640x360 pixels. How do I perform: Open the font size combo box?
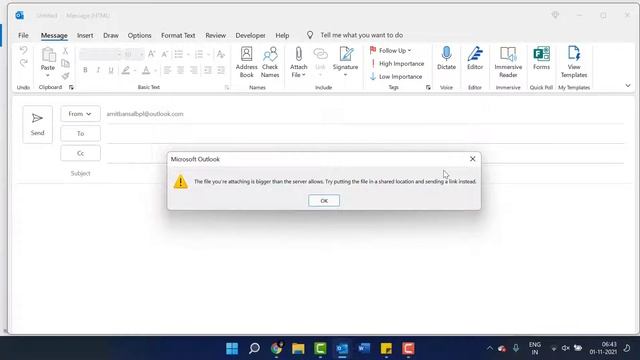(x=133, y=54)
